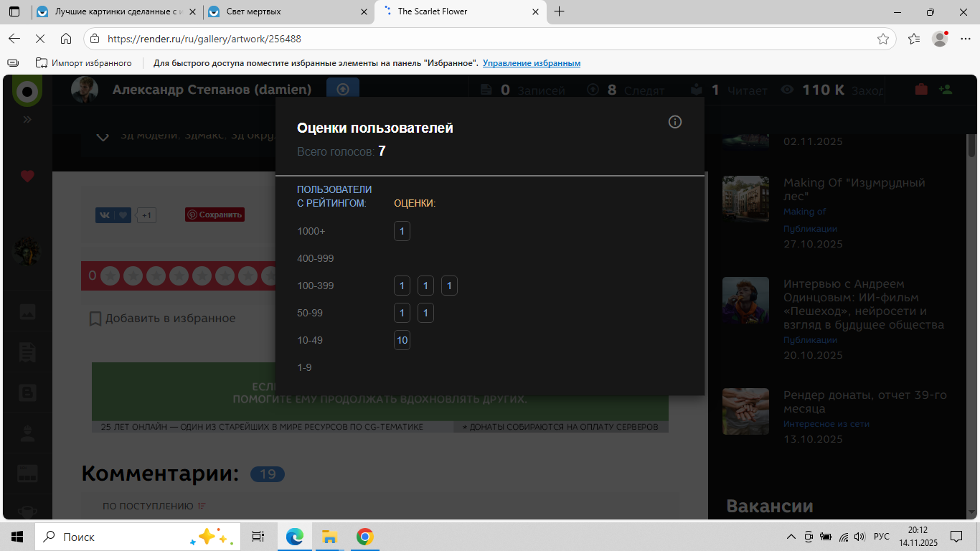Show hidden system tray icons
980x551 pixels.
pyautogui.click(x=791, y=537)
